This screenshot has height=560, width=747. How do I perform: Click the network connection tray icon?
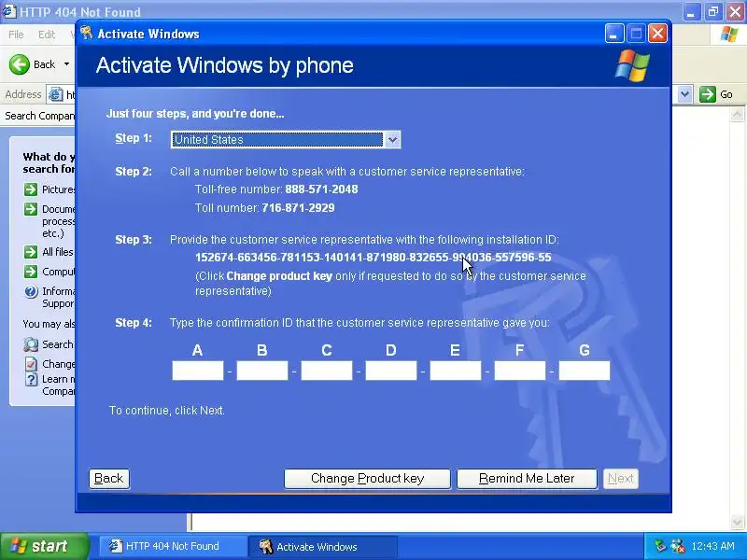(660, 546)
